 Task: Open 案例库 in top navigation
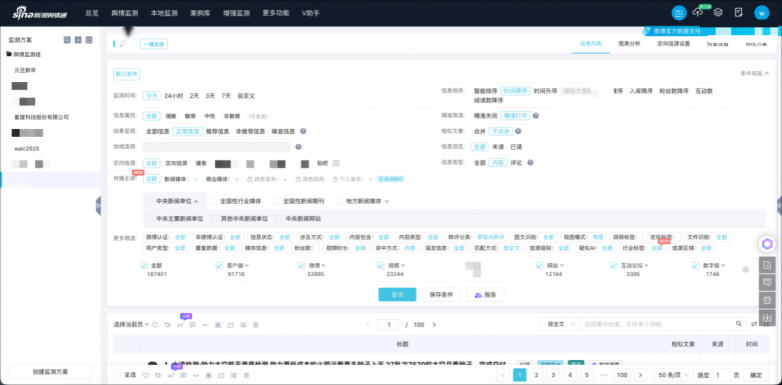tap(200, 13)
